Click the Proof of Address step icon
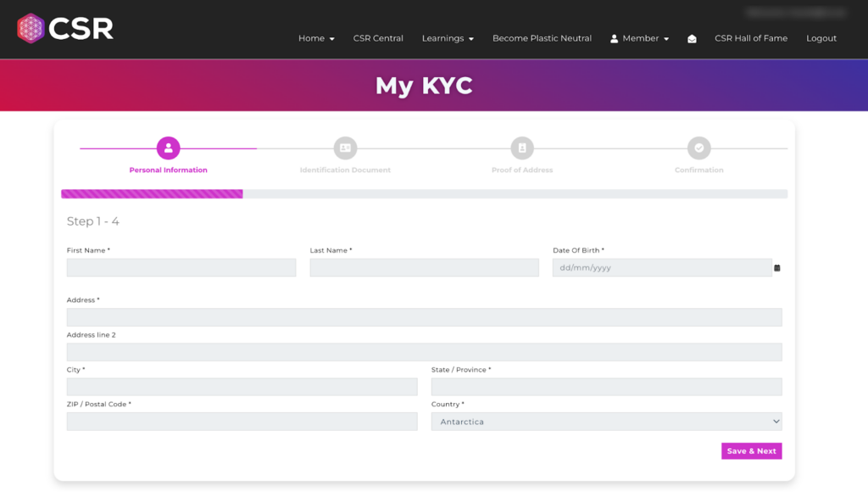The height and width of the screenshot is (492, 868). tap(522, 148)
